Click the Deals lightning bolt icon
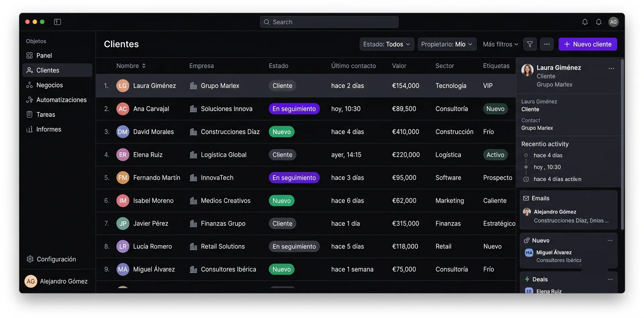 coord(527,279)
